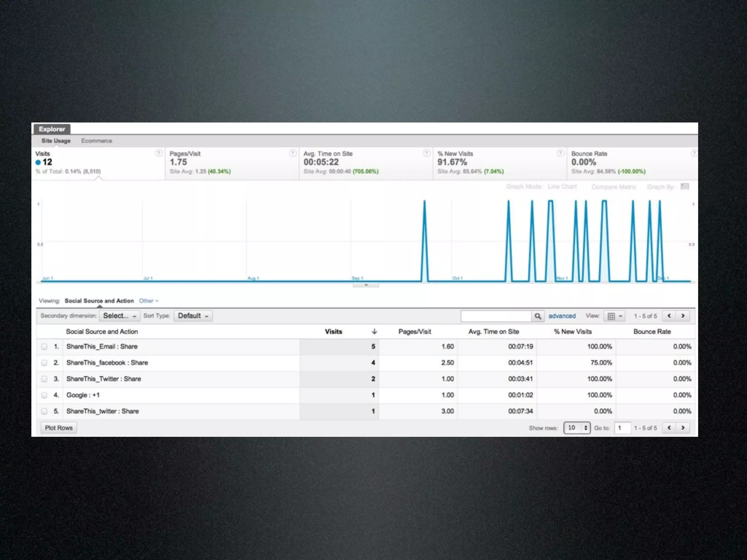The width and height of the screenshot is (747, 560).
Task: Open the Secondary dimension Select dropdown
Action: (x=119, y=316)
